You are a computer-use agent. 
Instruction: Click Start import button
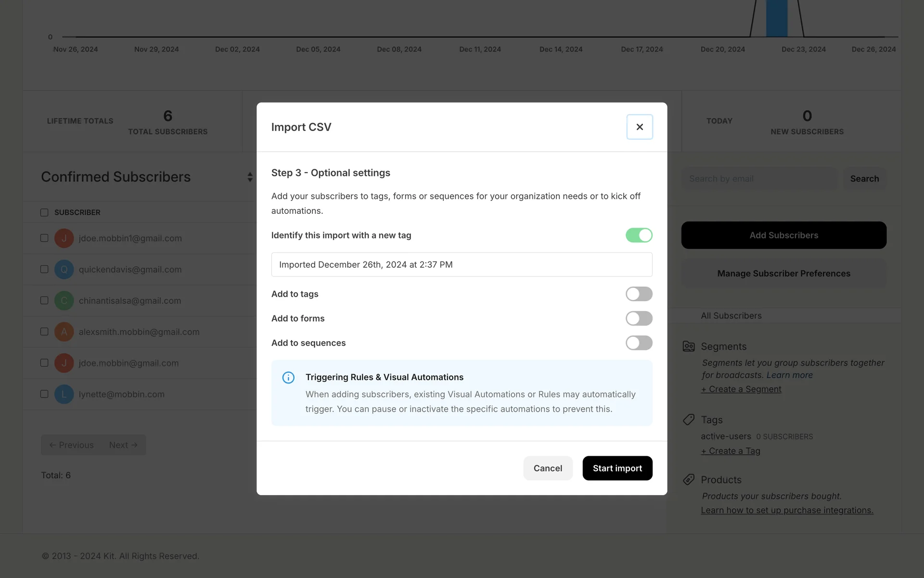(x=617, y=468)
